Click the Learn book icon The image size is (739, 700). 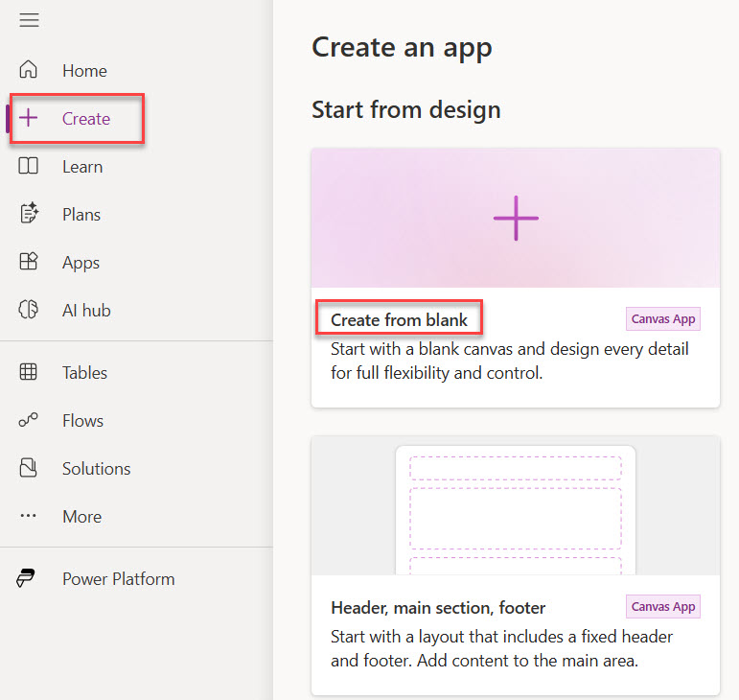(x=29, y=166)
